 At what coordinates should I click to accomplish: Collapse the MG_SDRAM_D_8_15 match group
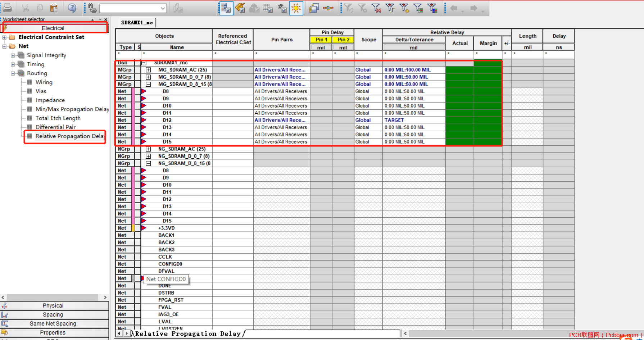click(148, 84)
